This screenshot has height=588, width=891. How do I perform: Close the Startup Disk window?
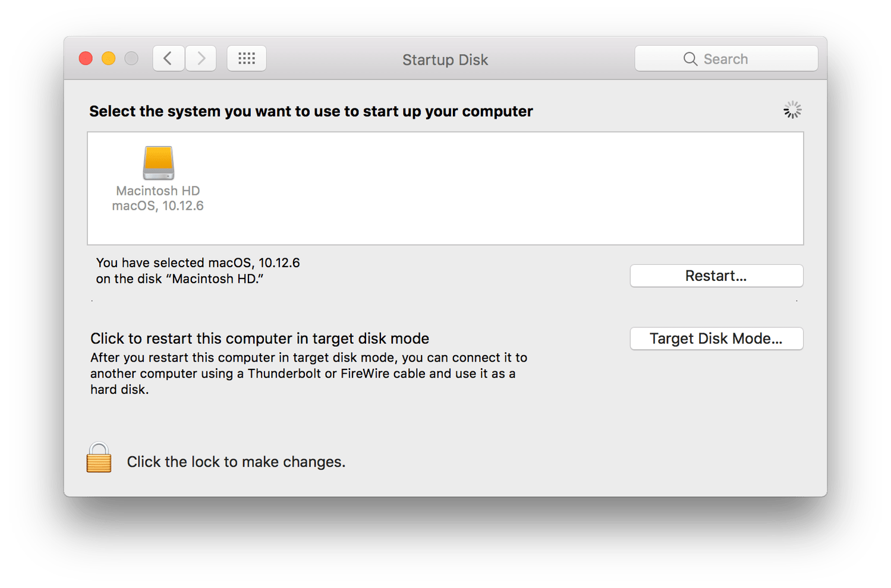tap(86, 58)
